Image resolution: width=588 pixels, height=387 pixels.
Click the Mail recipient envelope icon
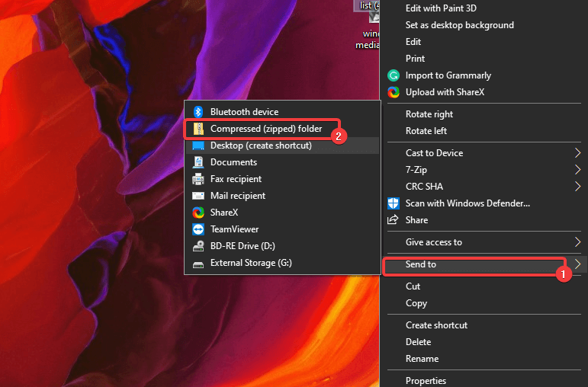click(198, 196)
